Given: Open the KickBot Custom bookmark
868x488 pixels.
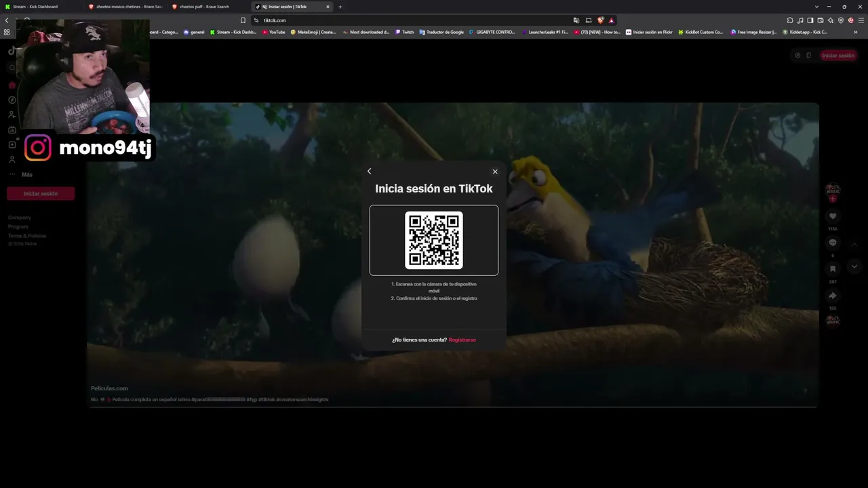Looking at the screenshot, I should tap(701, 32).
